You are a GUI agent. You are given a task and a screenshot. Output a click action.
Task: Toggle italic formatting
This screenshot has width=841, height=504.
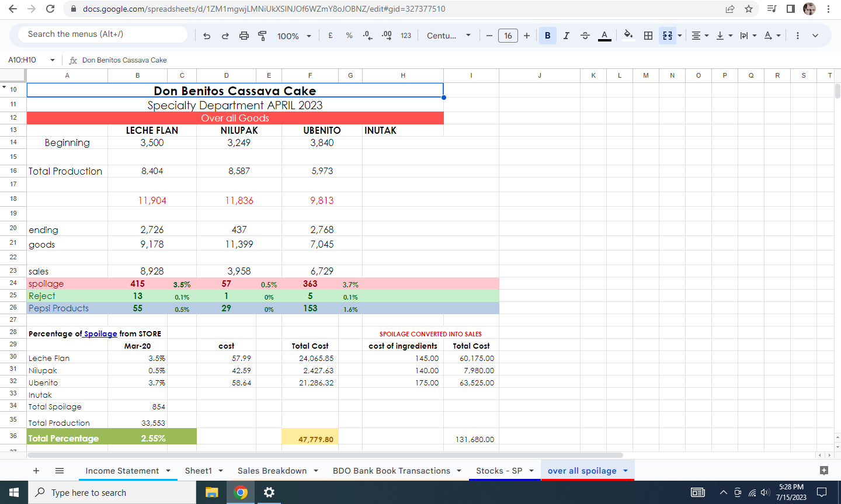[x=567, y=36]
